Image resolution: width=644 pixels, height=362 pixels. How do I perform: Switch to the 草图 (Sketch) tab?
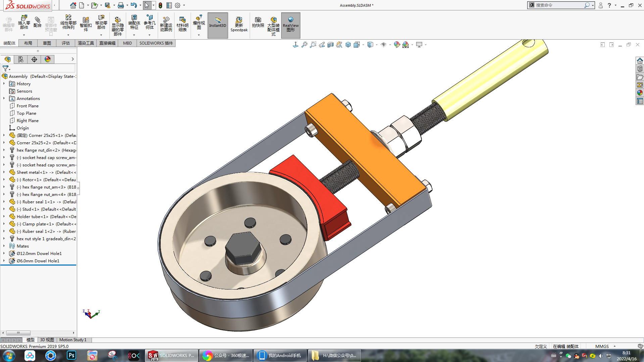click(x=47, y=43)
